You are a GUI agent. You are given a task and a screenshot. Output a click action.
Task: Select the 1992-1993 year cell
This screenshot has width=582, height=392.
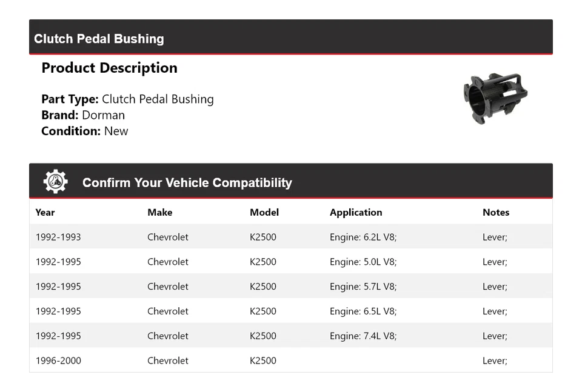click(x=58, y=237)
